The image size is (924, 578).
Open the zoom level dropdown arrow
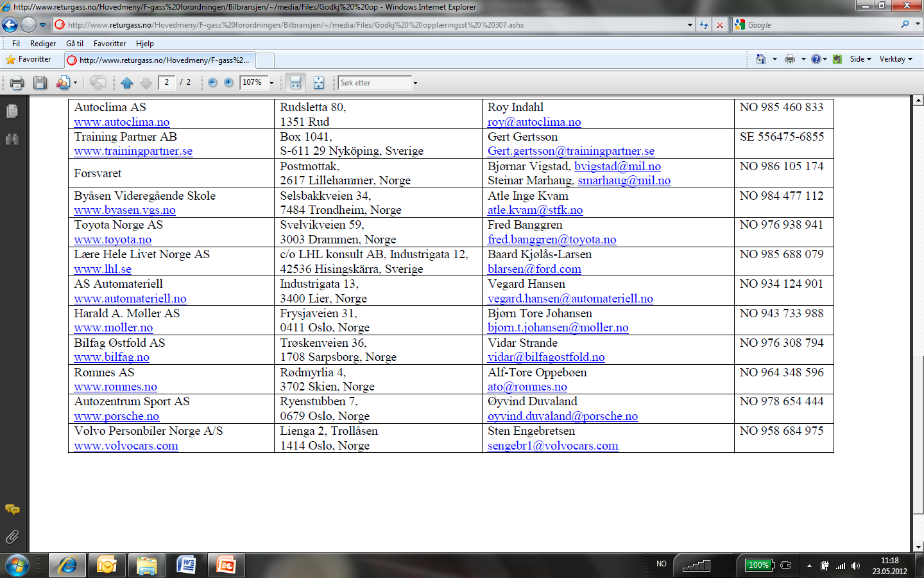(x=272, y=83)
